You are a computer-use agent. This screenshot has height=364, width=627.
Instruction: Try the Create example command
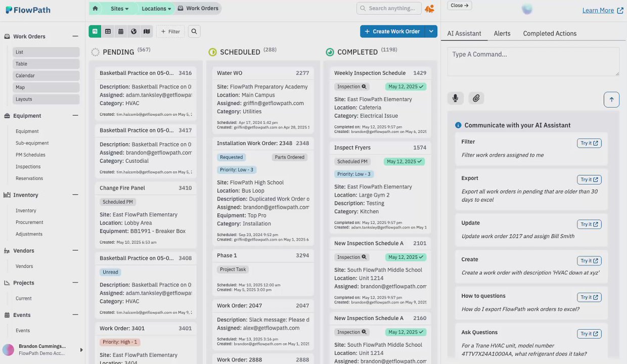pos(589,260)
